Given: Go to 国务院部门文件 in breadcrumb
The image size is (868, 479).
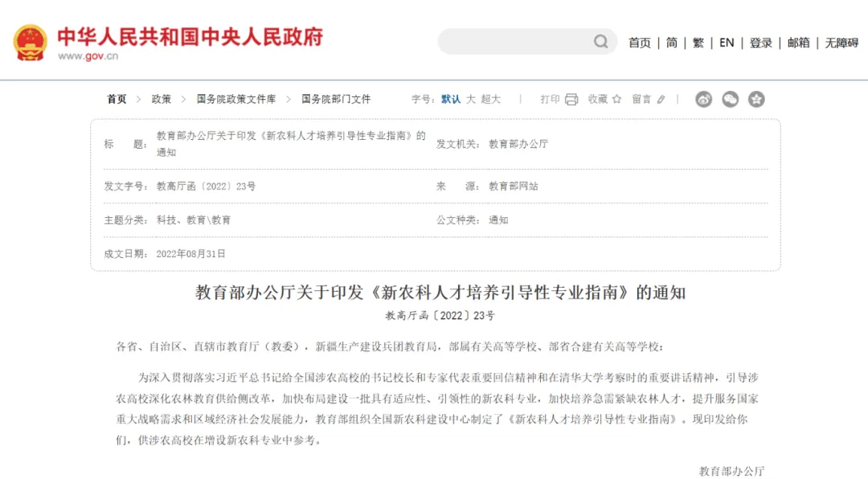Looking at the screenshot, I should point(336,99).
